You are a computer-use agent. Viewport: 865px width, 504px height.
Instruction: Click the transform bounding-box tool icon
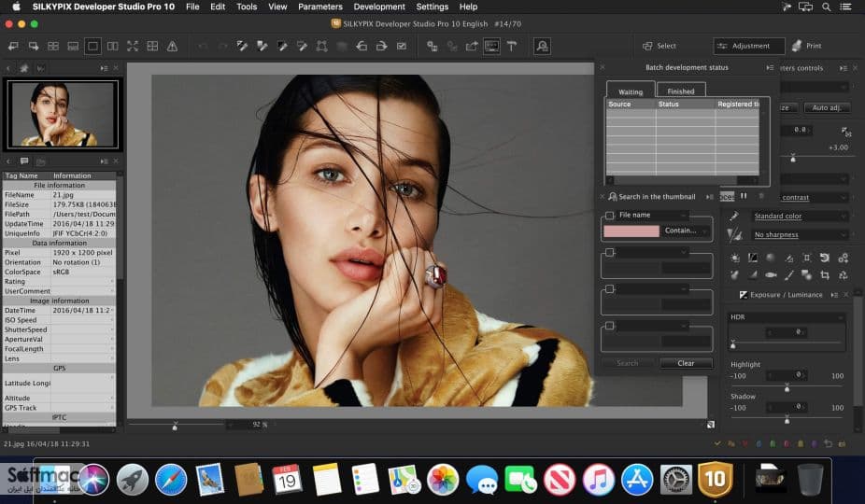click(321, 47)
